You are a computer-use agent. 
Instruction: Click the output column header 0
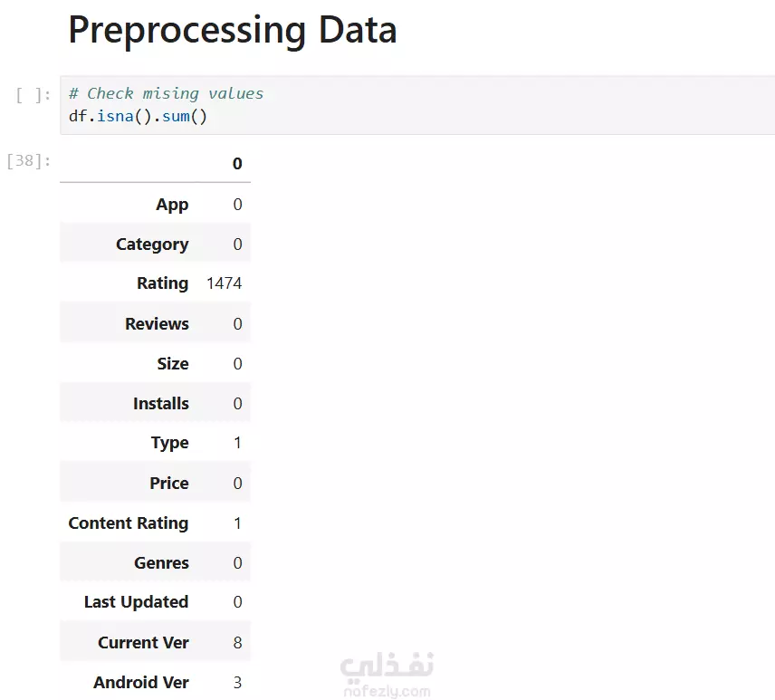pos(237,164)
